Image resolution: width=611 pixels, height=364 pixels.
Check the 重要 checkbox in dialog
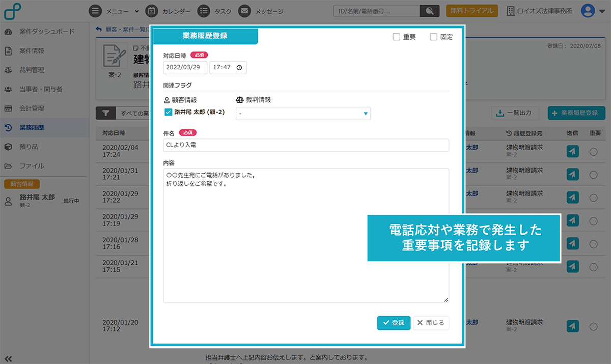tap(396, 37)
